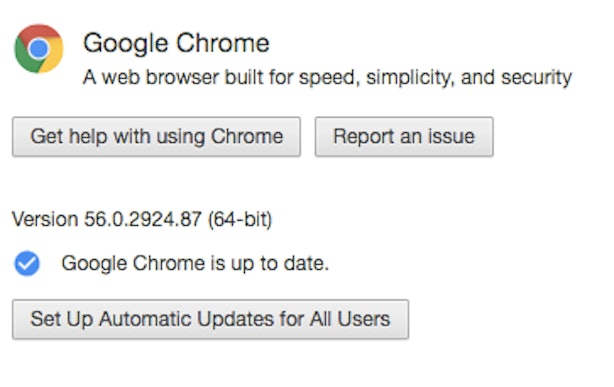Click the word security in the tagline
Viewport: 614px width, 387px height.
(536, 78)
